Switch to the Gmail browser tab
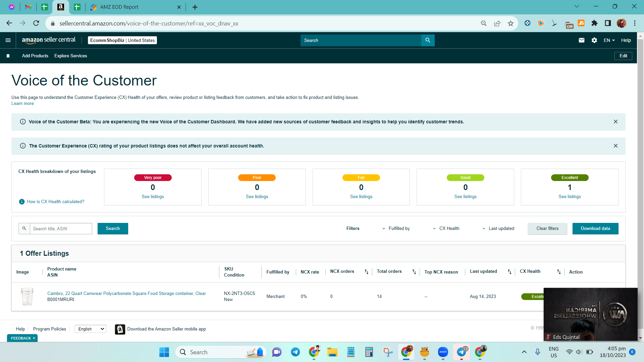The height and width of the screenshot is (362, 644). (x=28, y=7)
